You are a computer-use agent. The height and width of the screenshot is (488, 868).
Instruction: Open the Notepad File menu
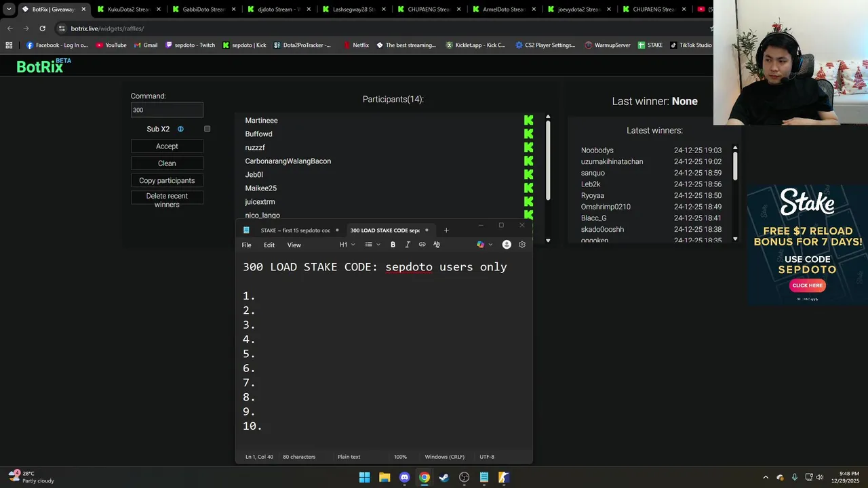247,245
